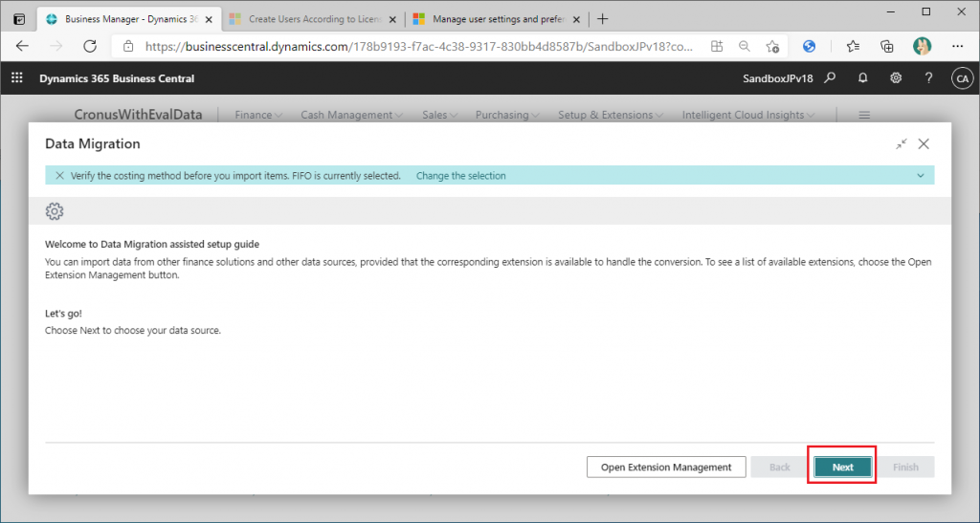This screenshot has height=523, width=980.
Task: Click Open Extension Management button
Action: (666, 467)
